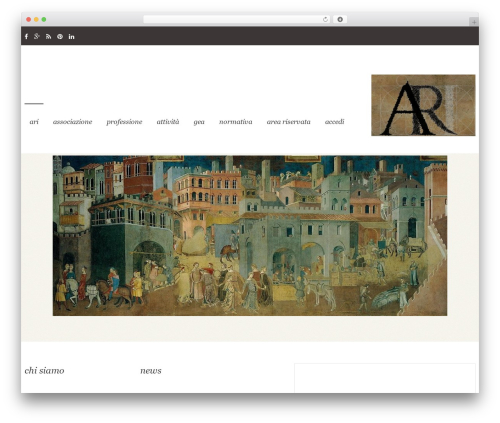The image size is (500, 423).
Task: Go to 'area riservata' page
Action: (x=288, y=122)
